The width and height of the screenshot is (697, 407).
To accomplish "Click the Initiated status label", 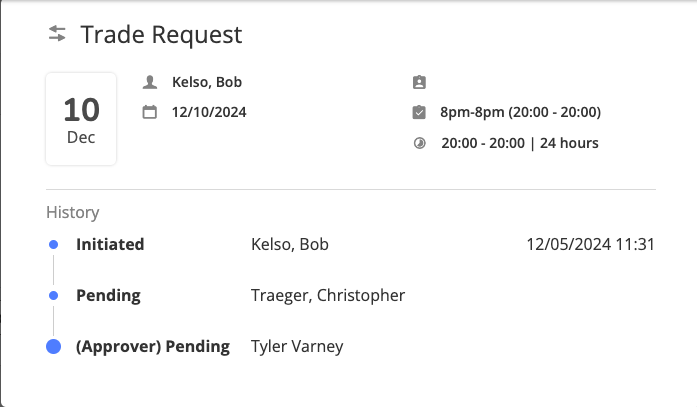I will (x=110, y=244).
